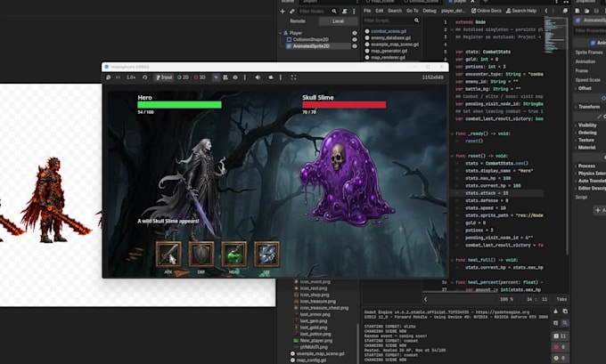Open Scene dock three-dot options menu

click(x=354, y=12)
